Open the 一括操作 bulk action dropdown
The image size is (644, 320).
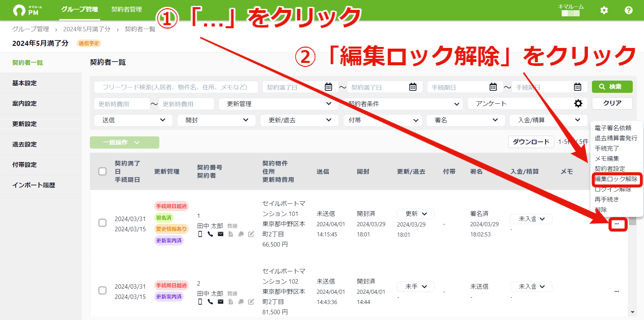tap(125, 142)
